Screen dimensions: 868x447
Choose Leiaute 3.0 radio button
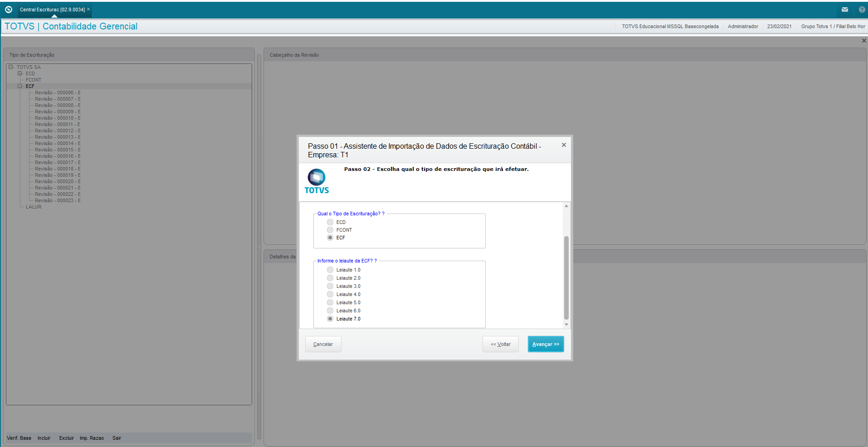[330, 286]
